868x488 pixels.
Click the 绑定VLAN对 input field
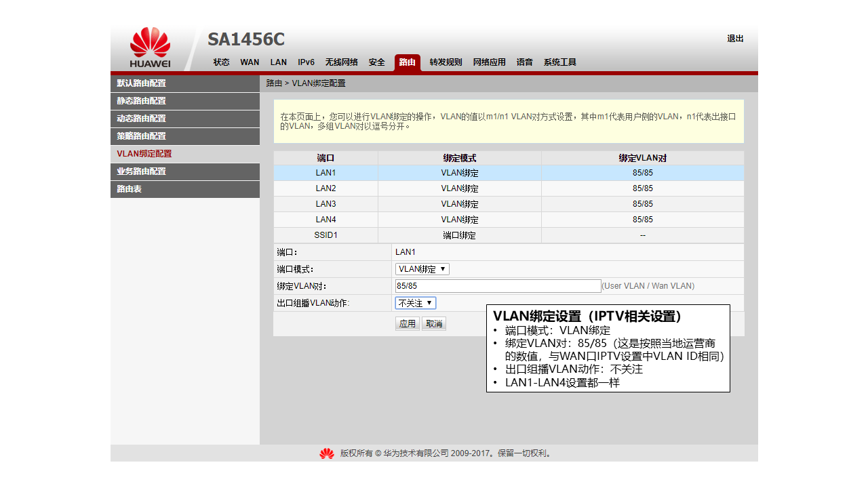pyautogui.click(x=498, y=286)
